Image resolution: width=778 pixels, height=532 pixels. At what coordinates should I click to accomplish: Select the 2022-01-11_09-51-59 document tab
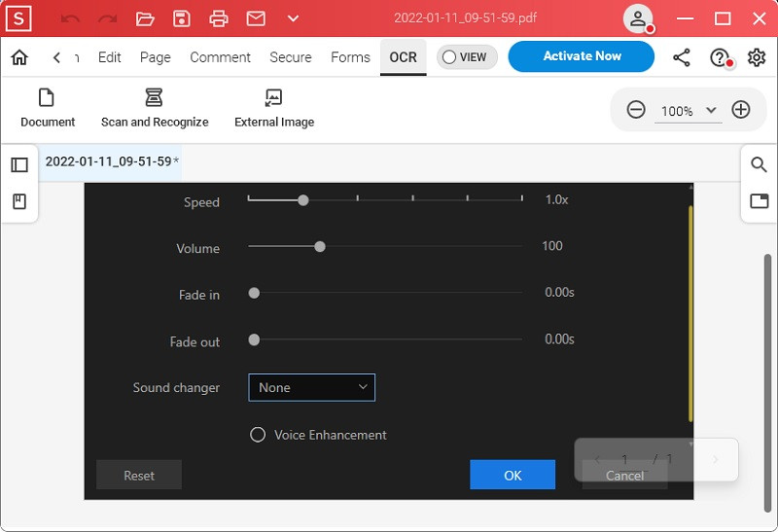(111, 161)
